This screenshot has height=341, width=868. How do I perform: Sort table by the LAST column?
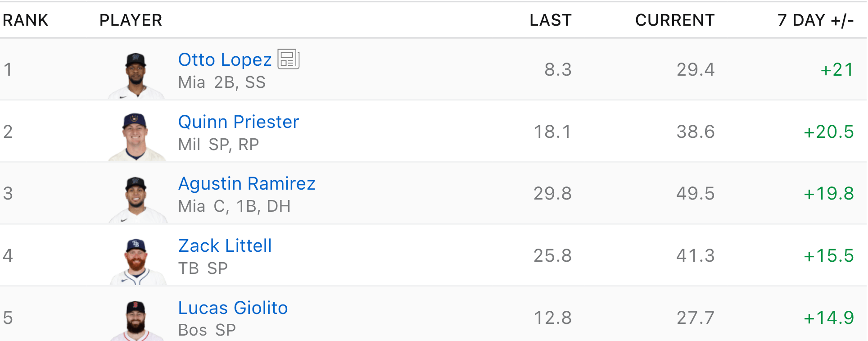(x=550, y=20)
